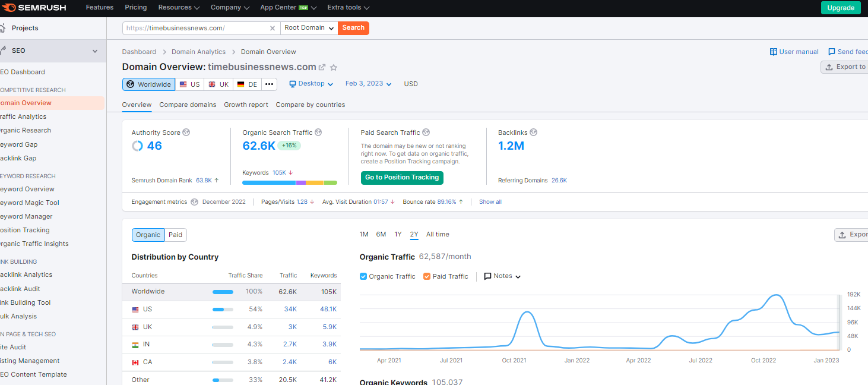Viewport: 868px width, 385px height.
Task: Switch to the Paid toggle option
Action: pos(175,235)
